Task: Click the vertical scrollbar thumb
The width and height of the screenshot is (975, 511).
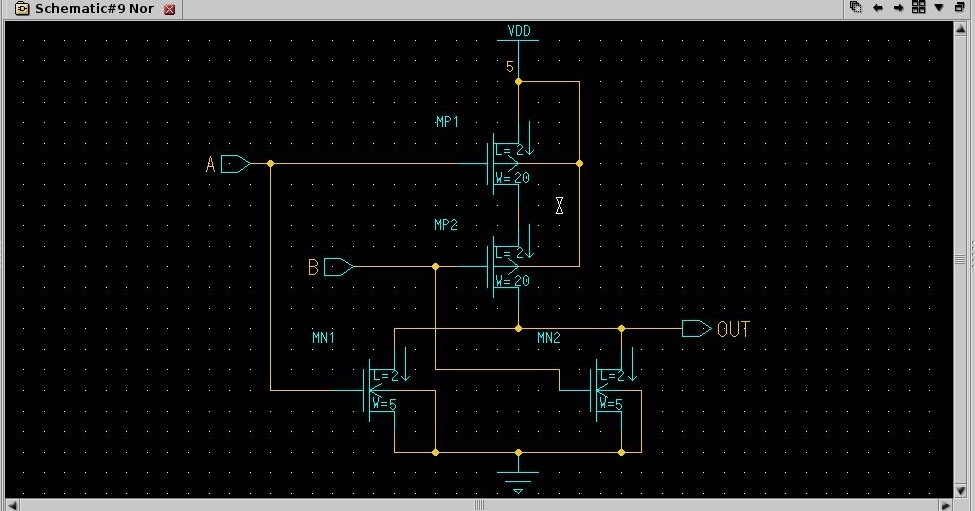Action: 959,259
